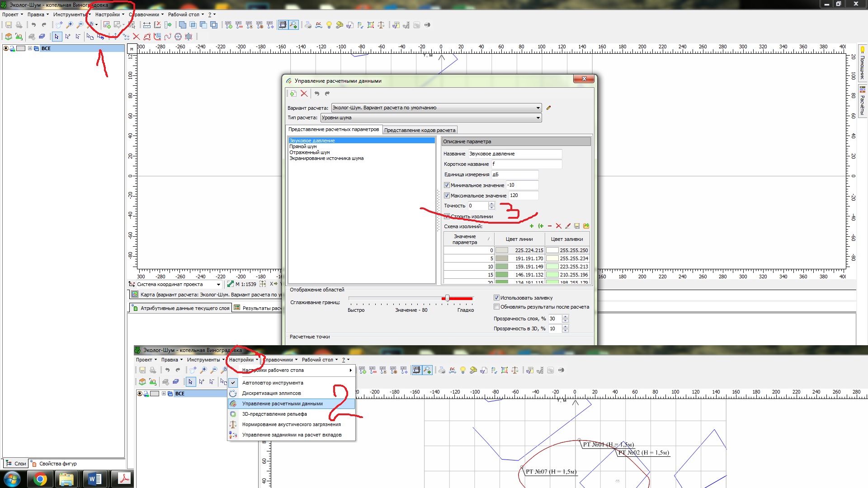The height and width of the screenshot is (488, 868).
Task: Click the red X delete icon in dialog toolbar
Action: 304,94
